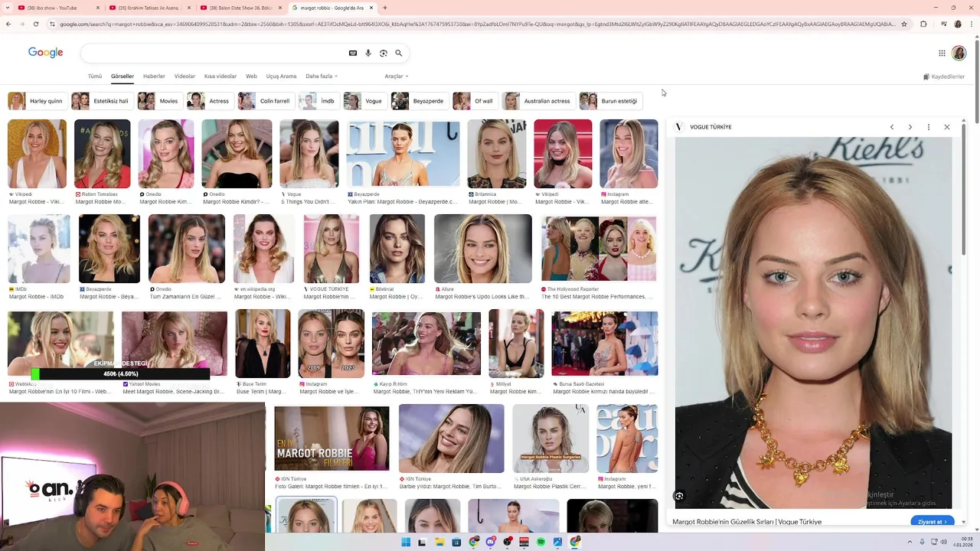Select the Haberler tab
This screenshot has height=551, width=980.
point(154,77)
